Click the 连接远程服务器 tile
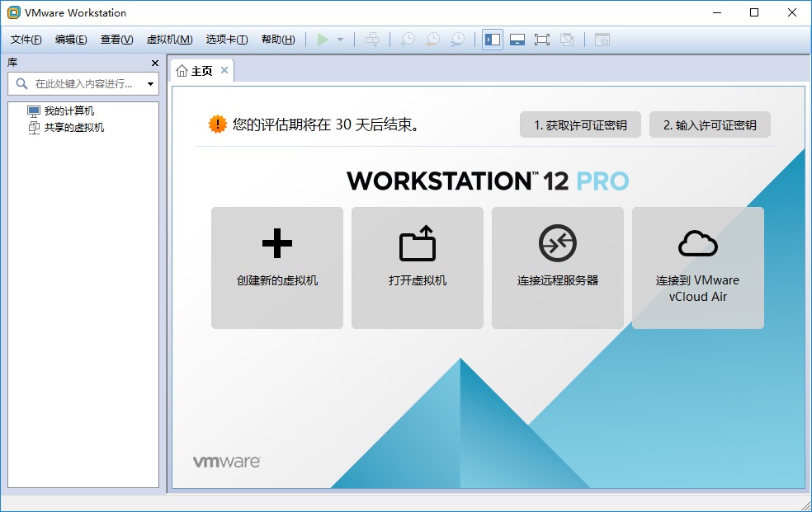 [x=558, y=268]
